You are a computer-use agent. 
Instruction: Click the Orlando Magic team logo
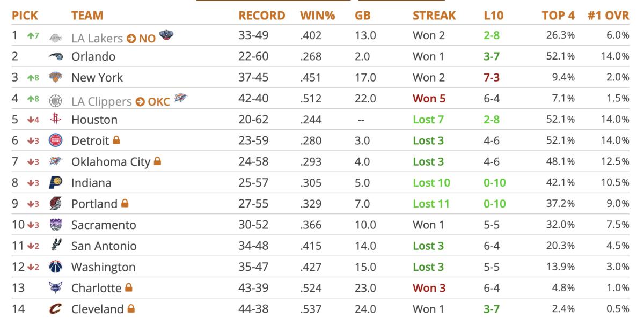[55, 56]
